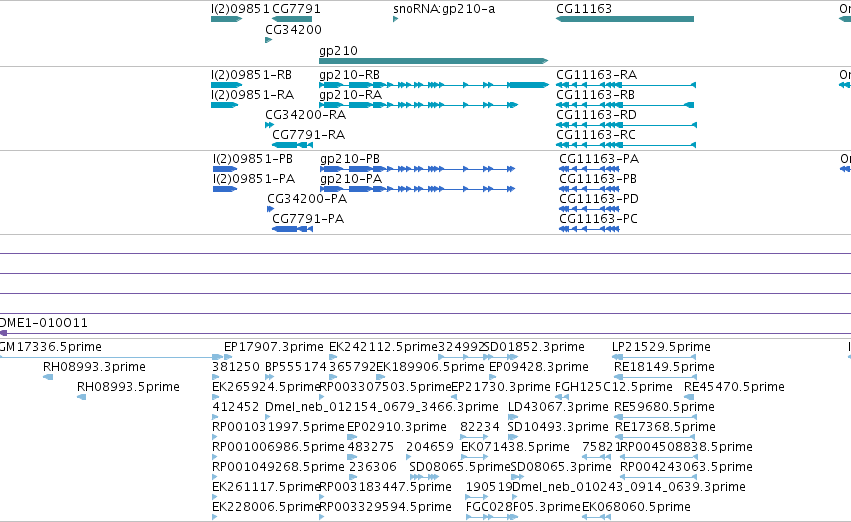The width and height of the screenshot is (851, 522).
Task: Click the l(2)09851-RB transcript
Action: (x=226, y=85)
